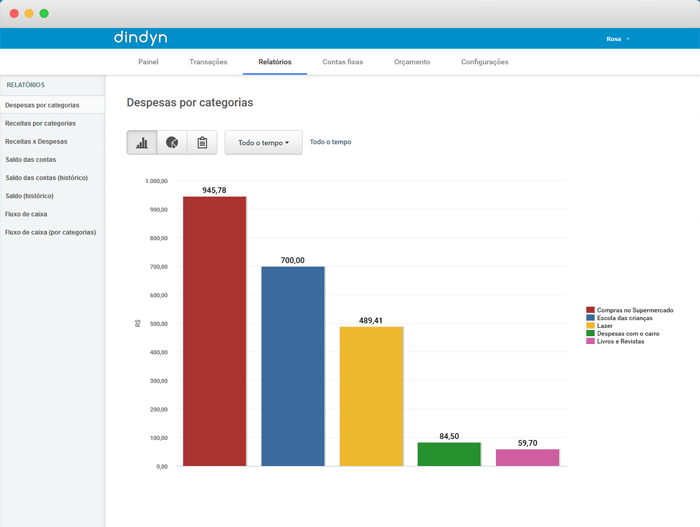Open 'Receitas por categorias' report

pos(52,123)
